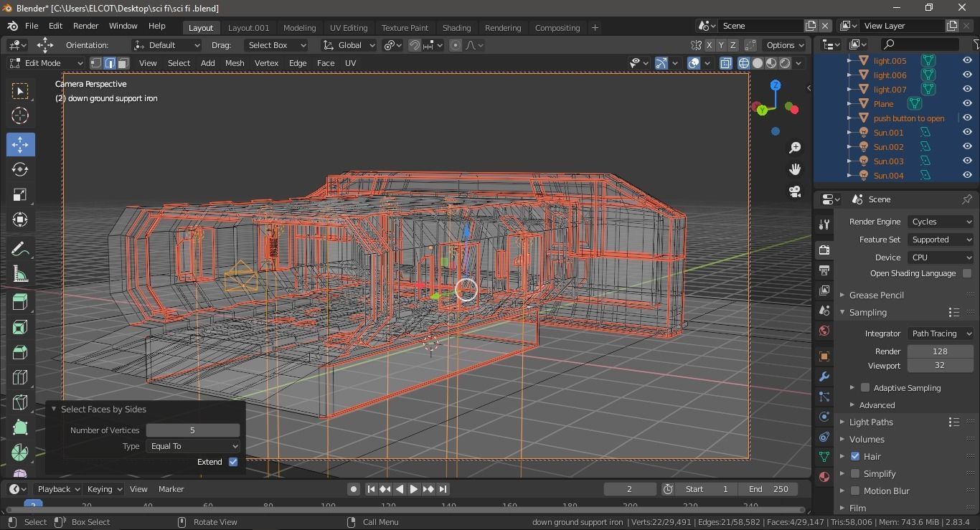Open the Render menu

(x=85, y=26)
